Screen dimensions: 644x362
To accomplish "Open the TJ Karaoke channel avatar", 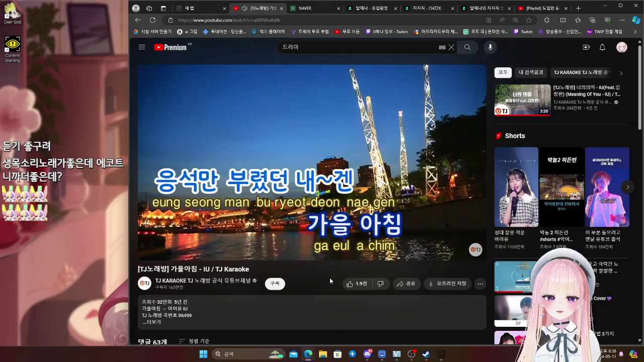I will 144,283.
